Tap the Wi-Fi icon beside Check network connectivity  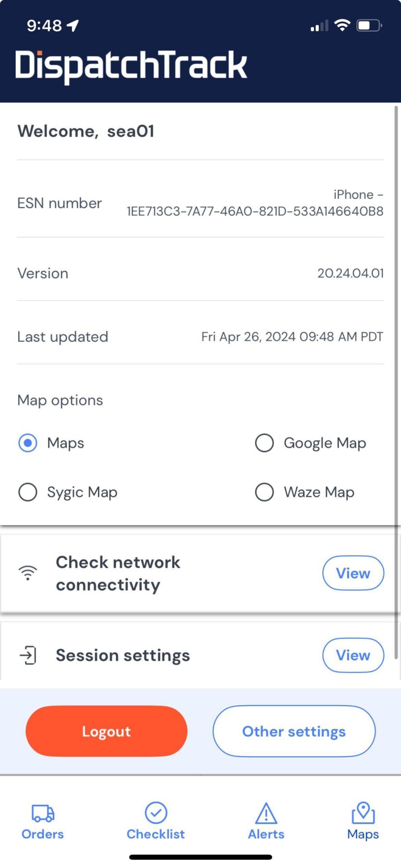tap(28, 573)
